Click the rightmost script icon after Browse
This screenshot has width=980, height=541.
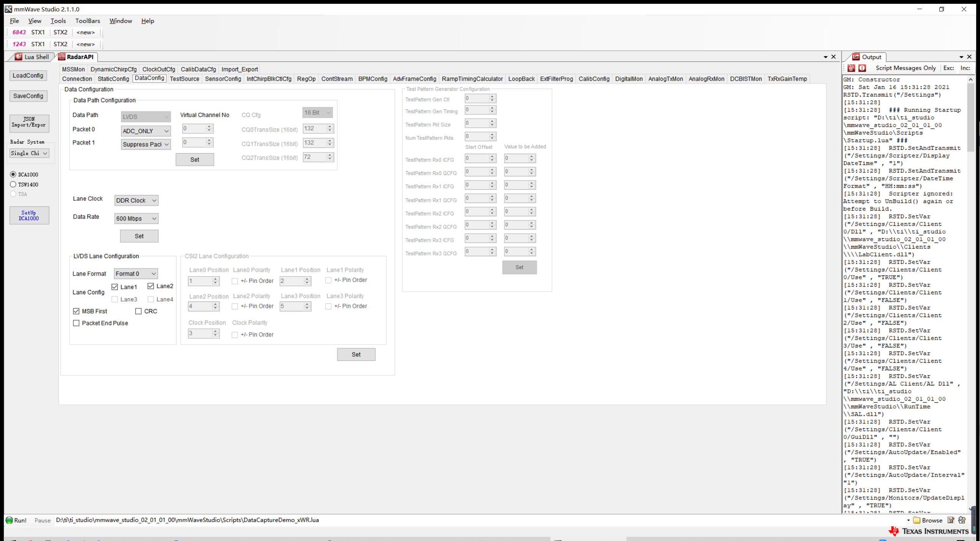[x=962, y=520]
